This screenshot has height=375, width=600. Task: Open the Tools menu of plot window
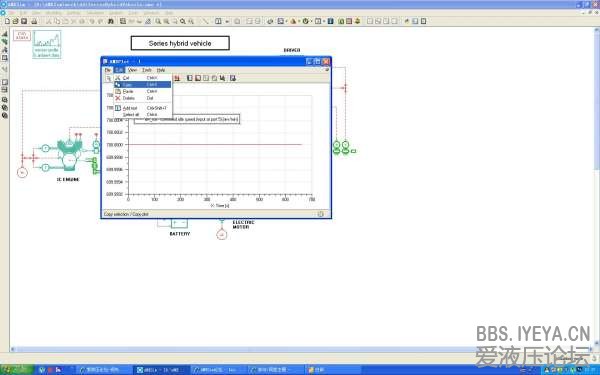[x=147, y=70]
